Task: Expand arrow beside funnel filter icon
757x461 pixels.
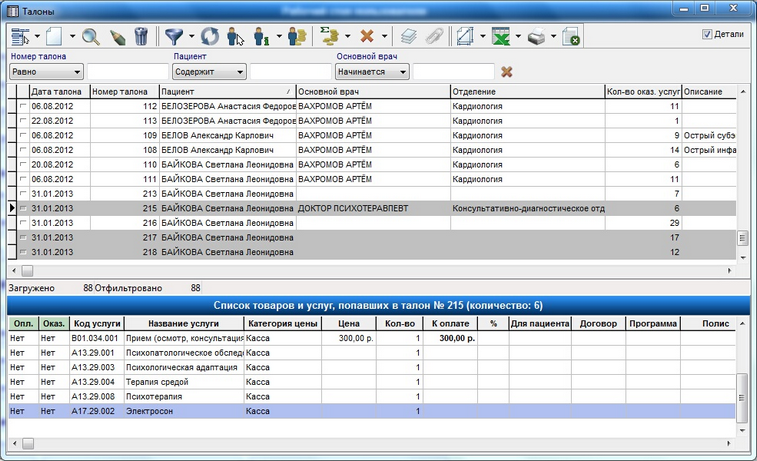Action: [x=191, y=36]
